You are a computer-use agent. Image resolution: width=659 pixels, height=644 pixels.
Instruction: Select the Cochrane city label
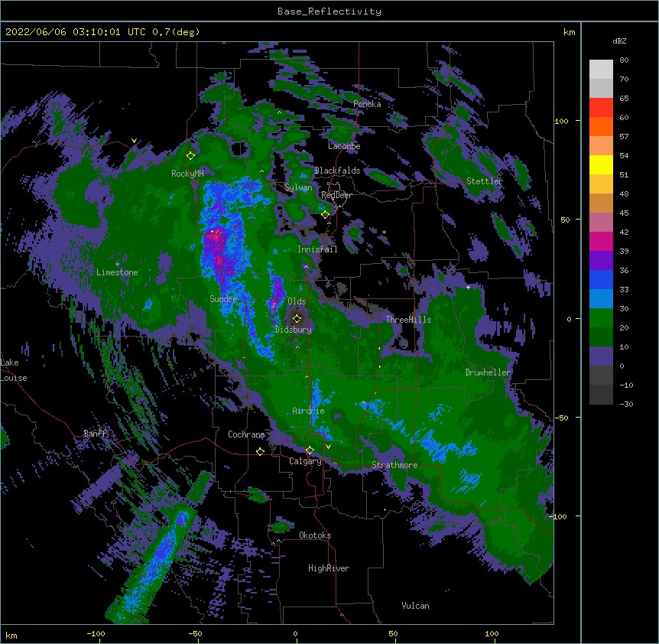(246, 434)
